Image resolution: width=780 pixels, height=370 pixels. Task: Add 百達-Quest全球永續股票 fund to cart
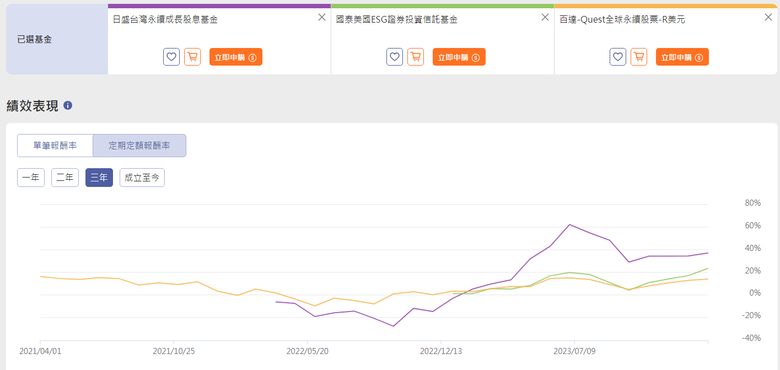[639, 57]
